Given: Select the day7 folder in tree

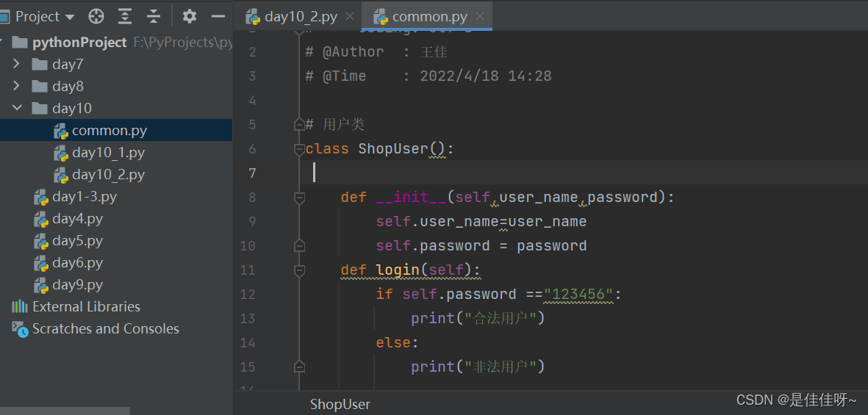Looking at the screenshot, I should (68, 64).
